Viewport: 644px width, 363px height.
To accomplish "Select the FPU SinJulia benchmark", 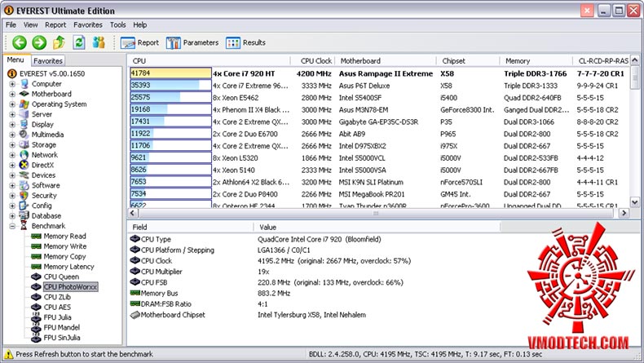I will click(62, 338).
